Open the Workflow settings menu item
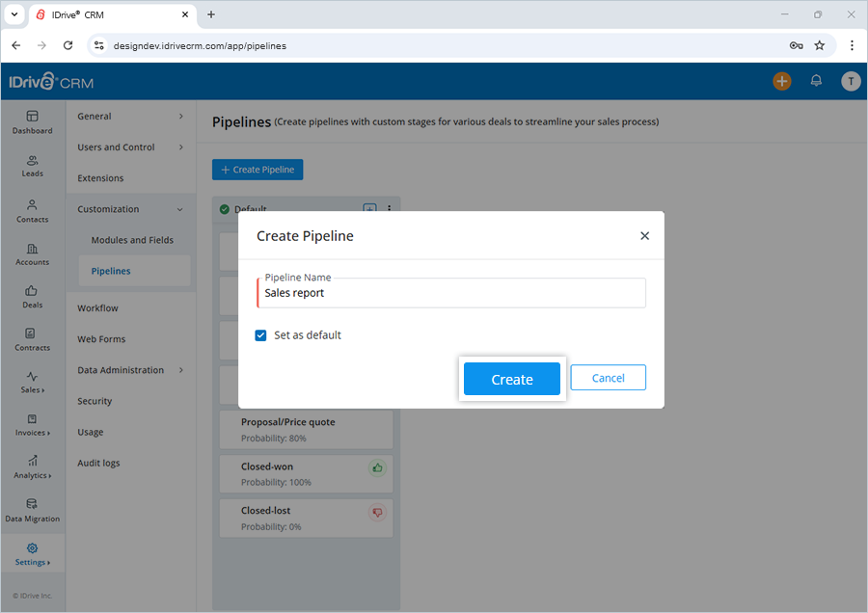The width and height of the screenshot is (868, 613). pos(97,307)
